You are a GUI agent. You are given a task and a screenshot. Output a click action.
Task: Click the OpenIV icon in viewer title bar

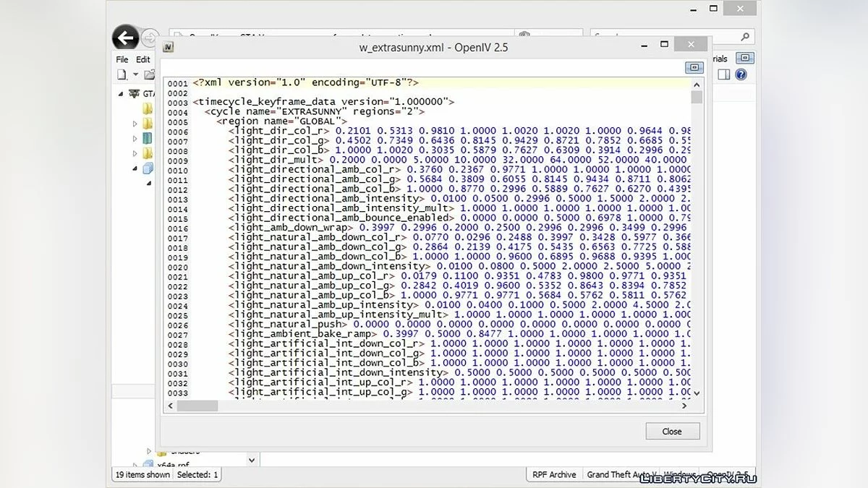pos(168,47)
